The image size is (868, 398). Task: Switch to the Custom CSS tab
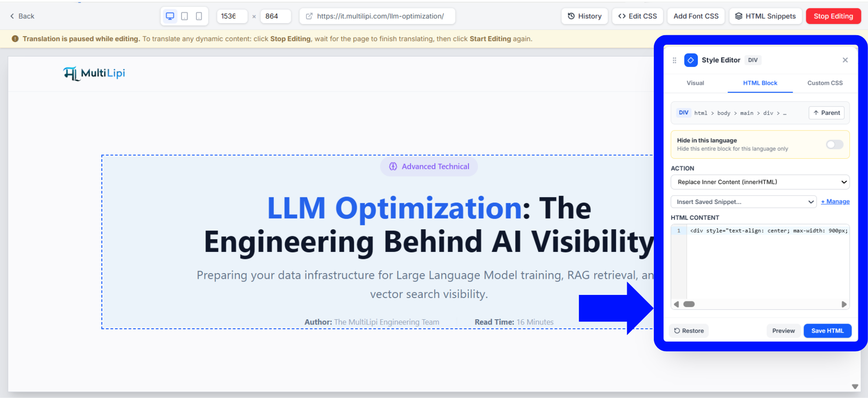[x=825, y=83]
